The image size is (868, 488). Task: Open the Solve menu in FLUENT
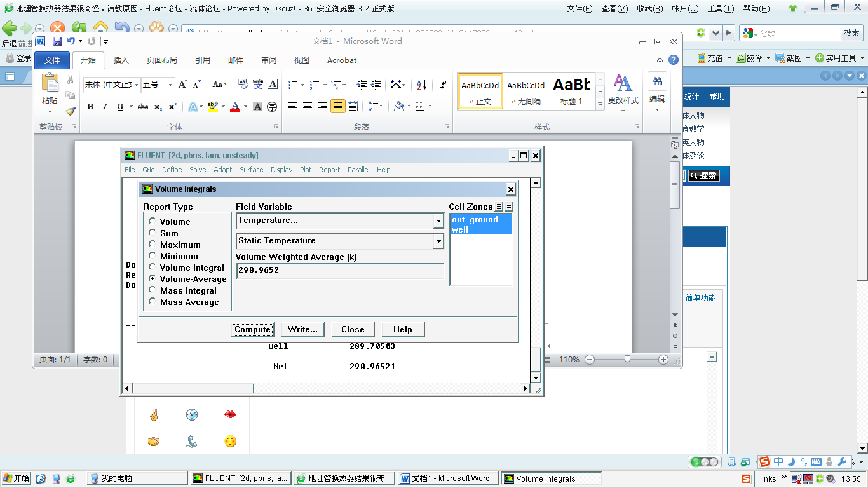[198, 170]
